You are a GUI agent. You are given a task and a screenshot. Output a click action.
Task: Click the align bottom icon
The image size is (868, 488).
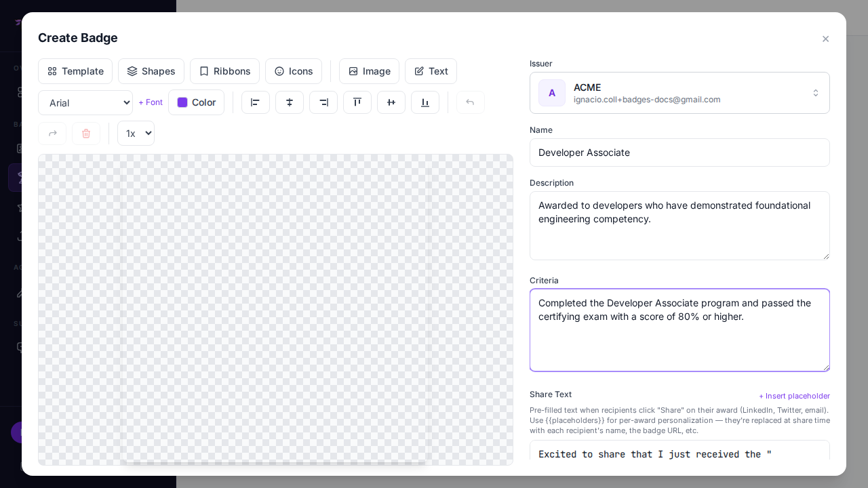[425, 102]
